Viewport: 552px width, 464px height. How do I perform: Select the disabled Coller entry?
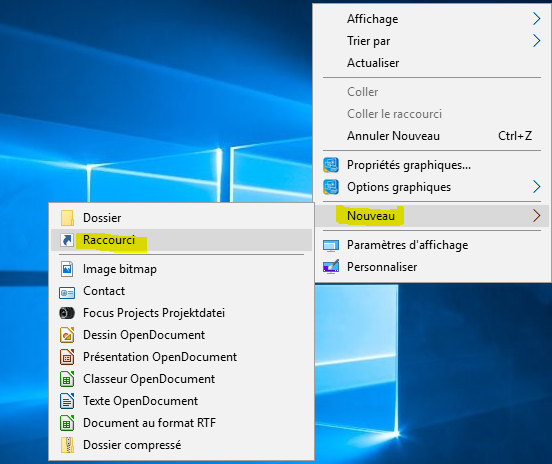point(432,92)
